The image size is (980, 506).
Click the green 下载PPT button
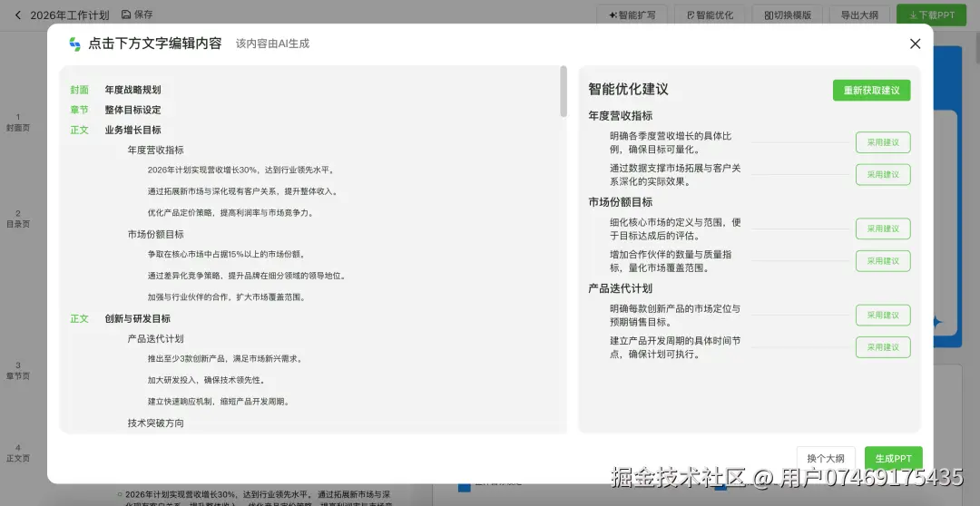931,15
